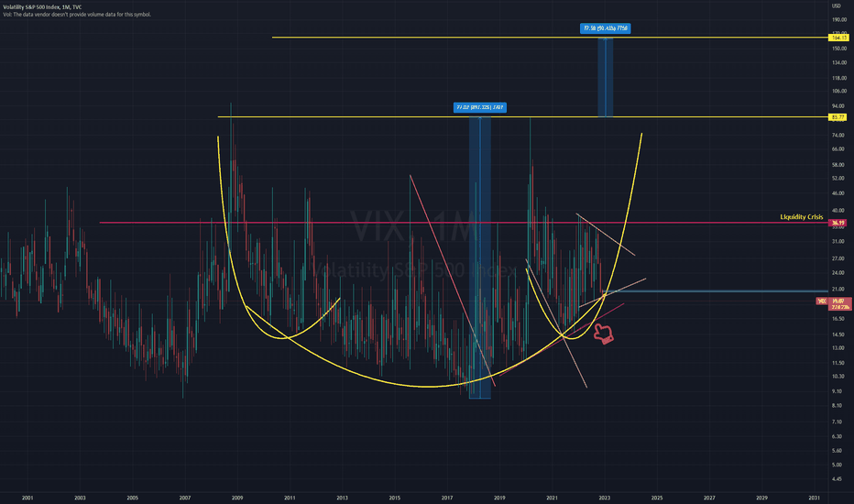Click the current price label box on price axis
Image resolution: width=854 pixels, height=504 pixels.
point(840,304)
